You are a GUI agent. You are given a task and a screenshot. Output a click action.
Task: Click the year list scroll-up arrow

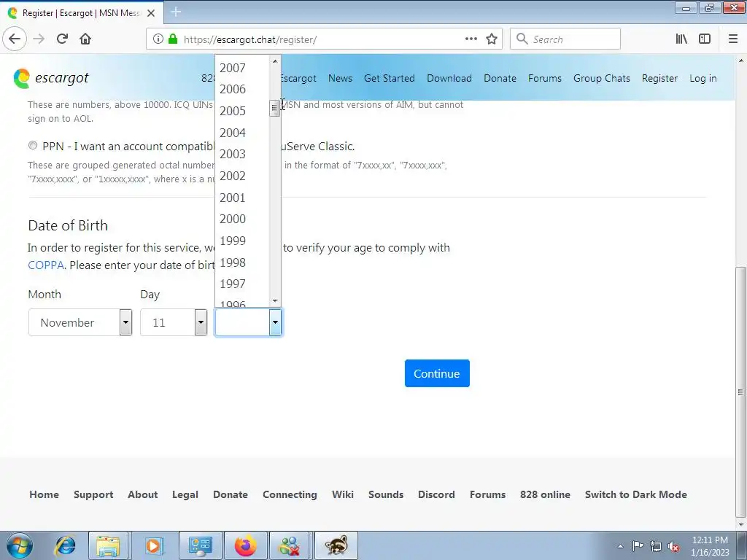pyautogui.click(x=275, y=61)
